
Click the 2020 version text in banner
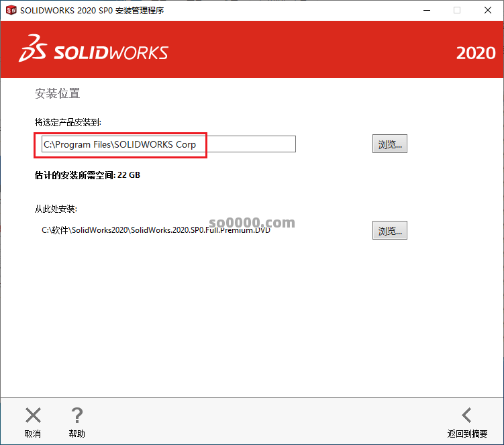point(476,53)
